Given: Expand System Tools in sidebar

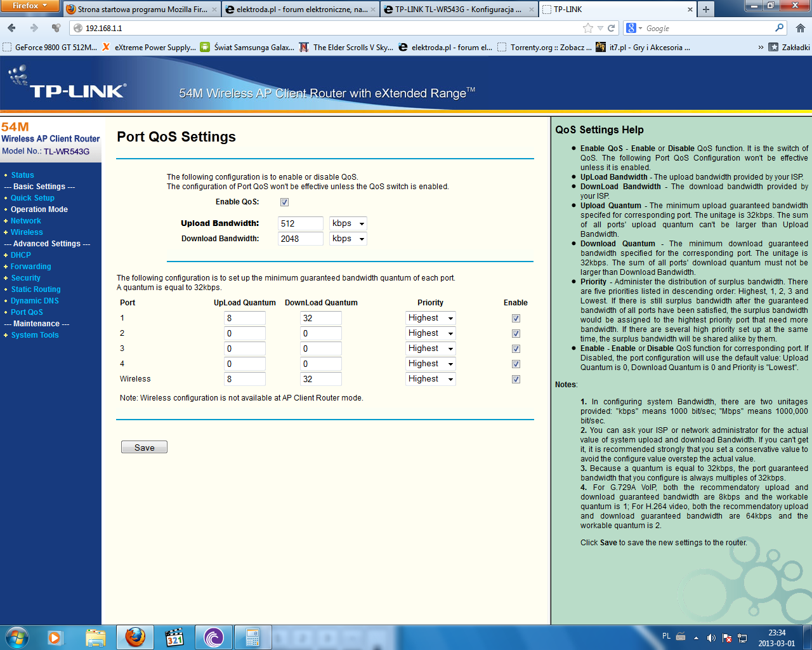Looking at the screenshot, I should 34,335.
